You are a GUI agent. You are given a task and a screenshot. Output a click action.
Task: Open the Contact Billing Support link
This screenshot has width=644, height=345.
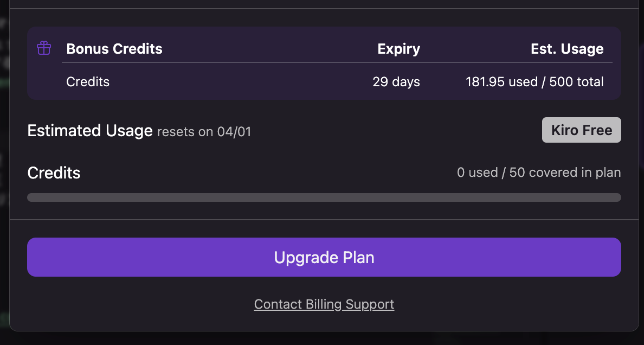[324, 304]
